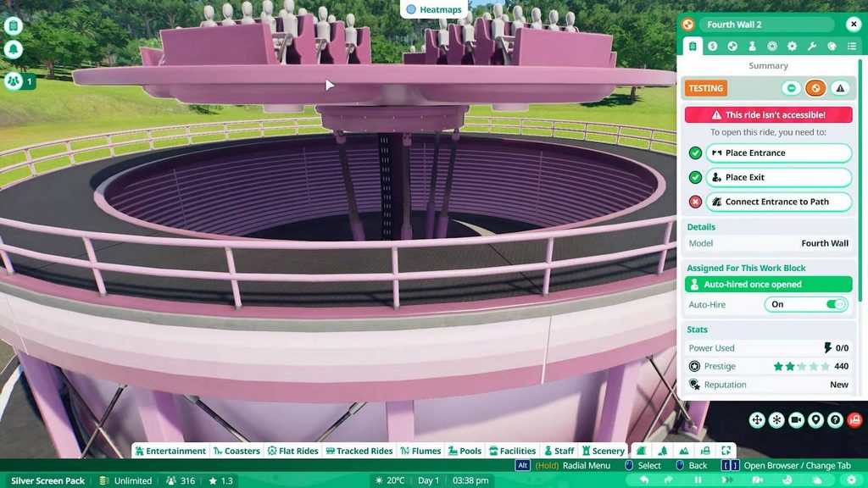The height and width of the screenshot is (488, 868).
Task: Open the Tracked Rides build menu
Action: point(359,451)
